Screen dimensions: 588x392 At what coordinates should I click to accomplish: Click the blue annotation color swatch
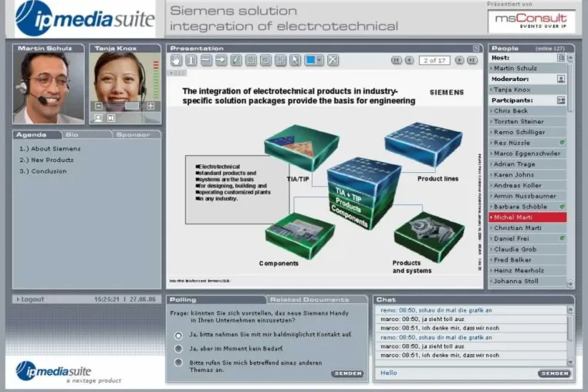point(311,60)
